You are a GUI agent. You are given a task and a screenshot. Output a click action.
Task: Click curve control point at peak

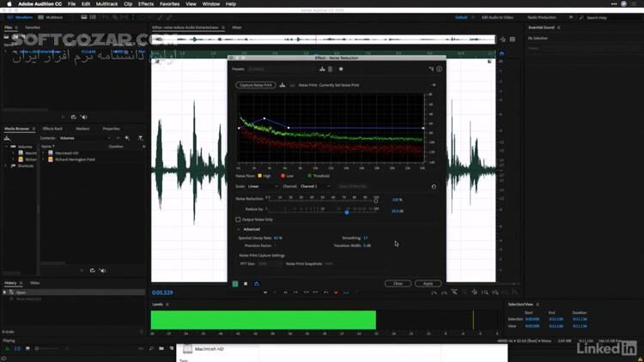tap(264, 118)
